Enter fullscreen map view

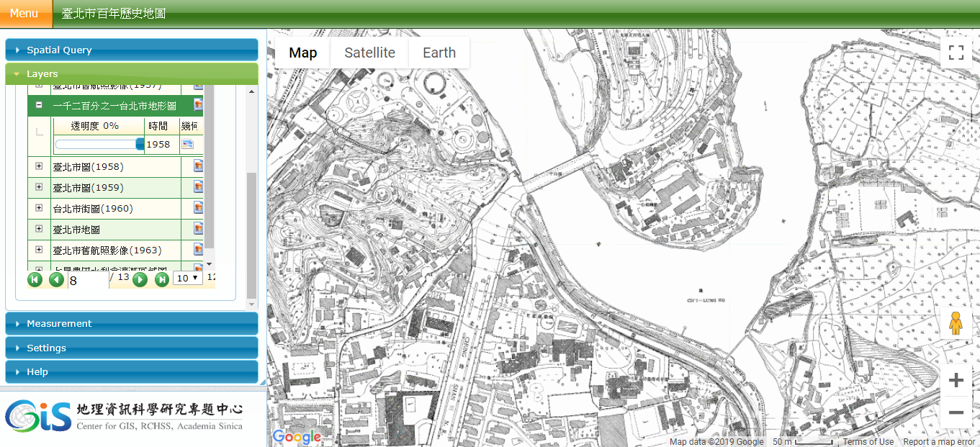coord(956,53)
